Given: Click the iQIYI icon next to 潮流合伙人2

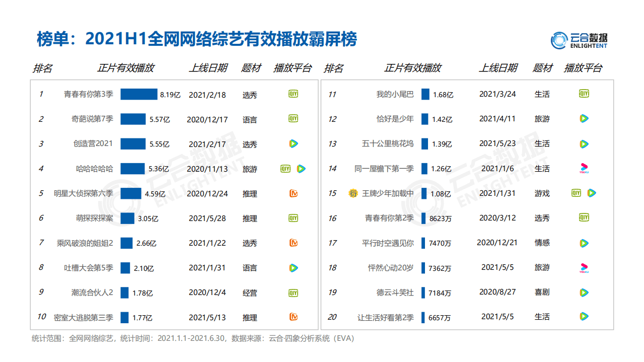Looking at the screenshot, I should click(x=293, y=293).
